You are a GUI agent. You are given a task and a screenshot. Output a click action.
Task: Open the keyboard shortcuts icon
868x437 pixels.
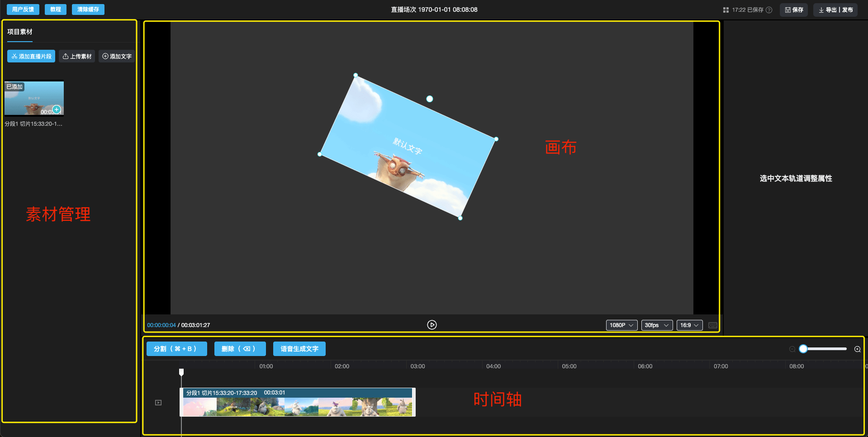pos(713,325)
